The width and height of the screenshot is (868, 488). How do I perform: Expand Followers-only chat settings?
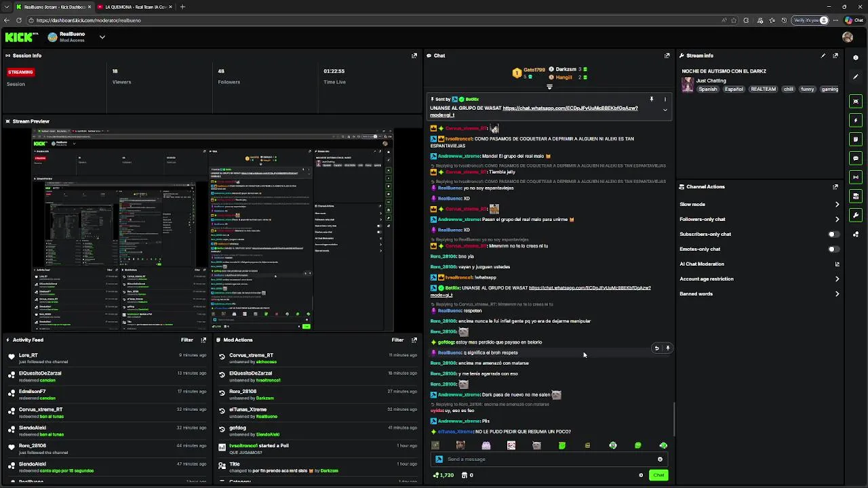837,219
